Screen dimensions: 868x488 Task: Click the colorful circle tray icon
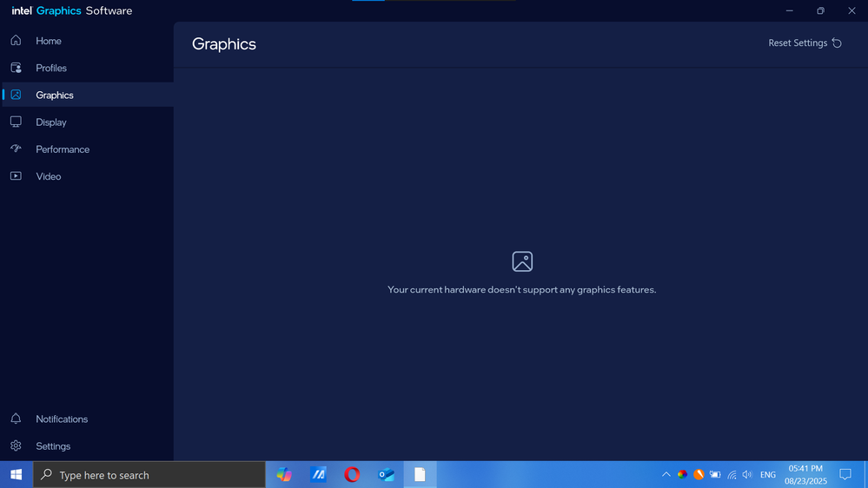coord(683,475)
